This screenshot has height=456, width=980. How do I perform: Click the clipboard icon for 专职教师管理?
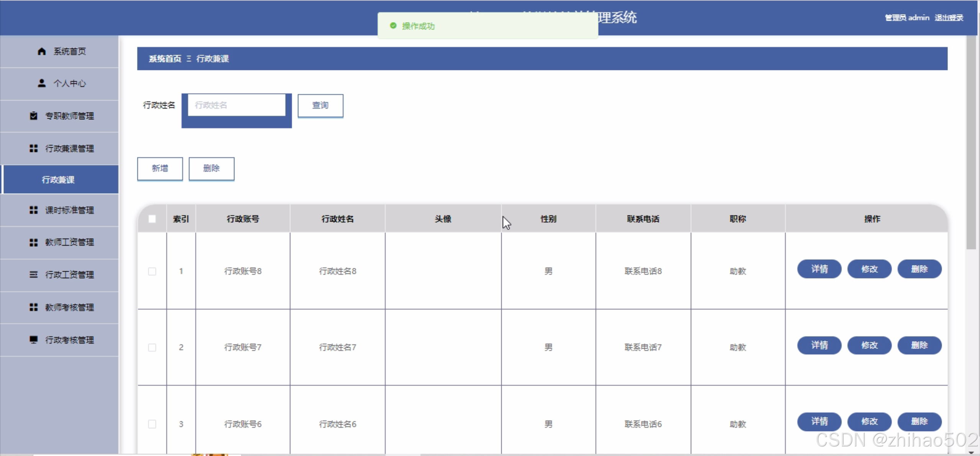34,116
